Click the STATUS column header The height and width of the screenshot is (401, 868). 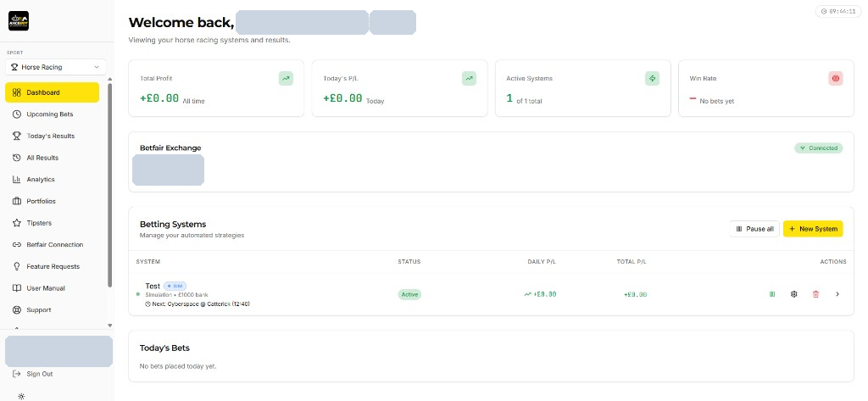409,262
